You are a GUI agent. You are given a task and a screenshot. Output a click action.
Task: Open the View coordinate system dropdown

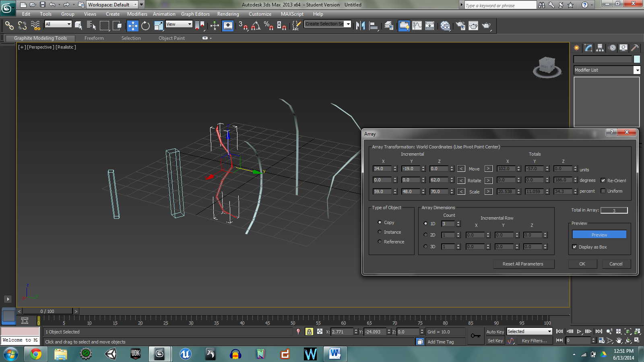point(179,24)
